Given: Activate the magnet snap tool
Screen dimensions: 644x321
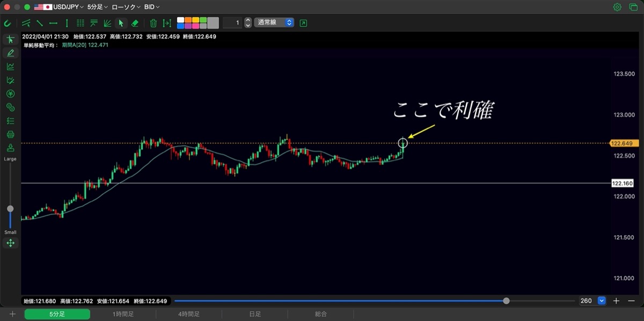Looking at the screenshot, I should [8, 23].
